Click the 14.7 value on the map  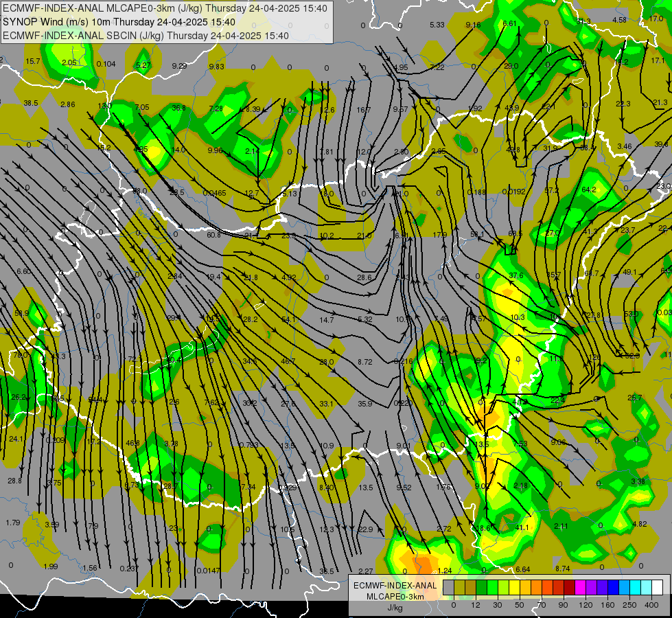327,320
